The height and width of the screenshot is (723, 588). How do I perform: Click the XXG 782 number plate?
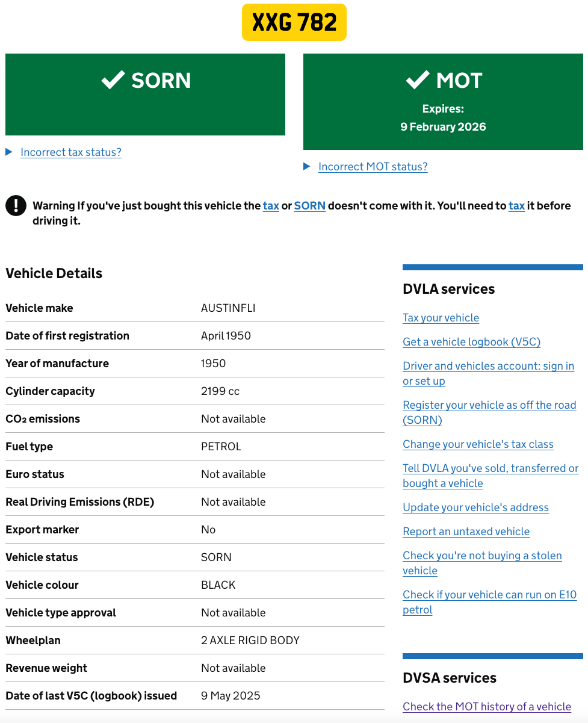[x=294, y=22]
